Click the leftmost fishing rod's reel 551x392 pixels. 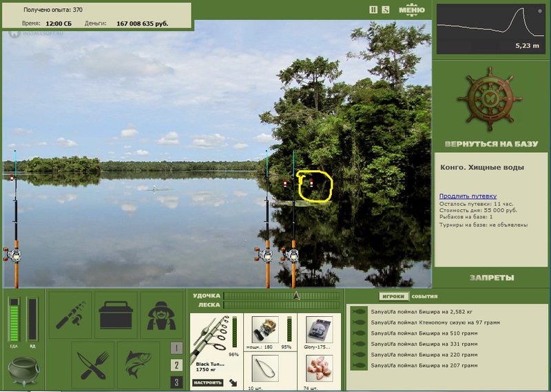click(14, 255)
